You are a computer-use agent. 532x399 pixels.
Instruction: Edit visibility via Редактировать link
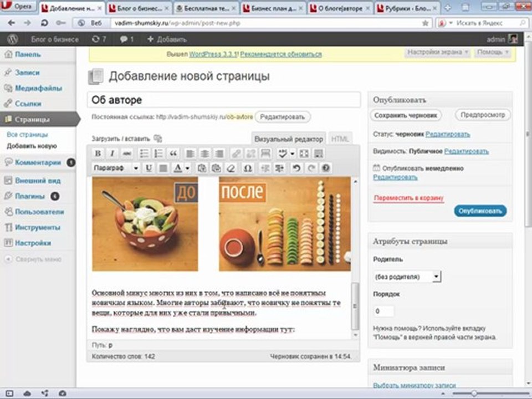[x=466, y=151]
